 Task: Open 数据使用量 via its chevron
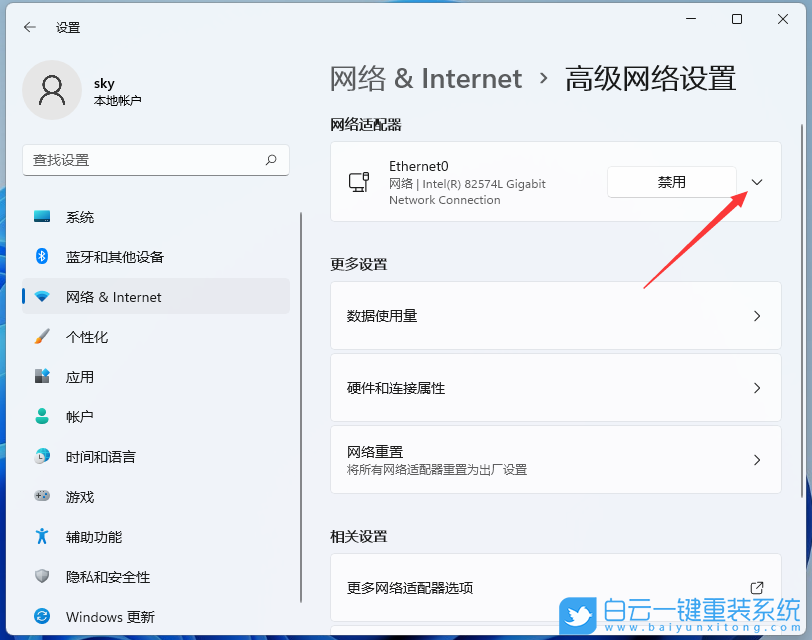pyautogui.click(x=757, y=314)
